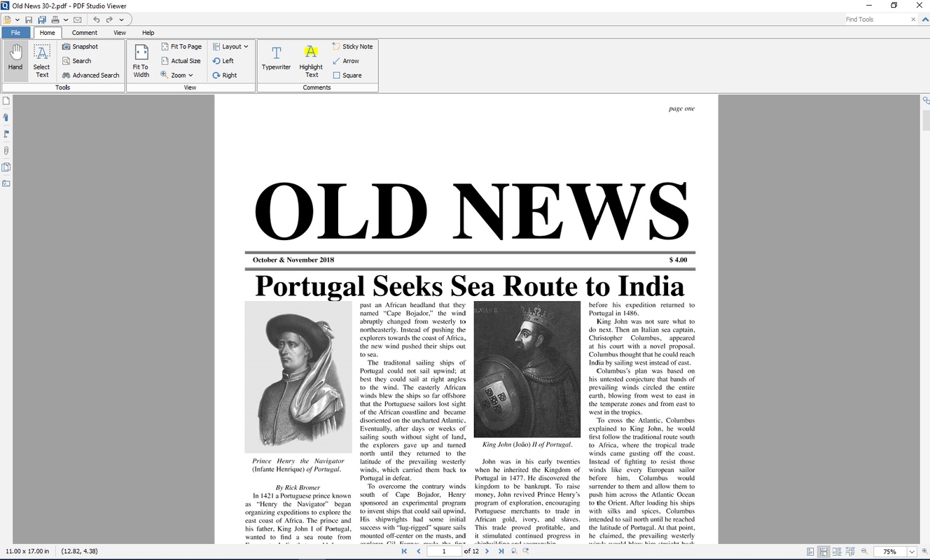Switch to the Comment ribbon tab
Image resolution: width=930 pixels, height=560 pixels.
(85, 32)
